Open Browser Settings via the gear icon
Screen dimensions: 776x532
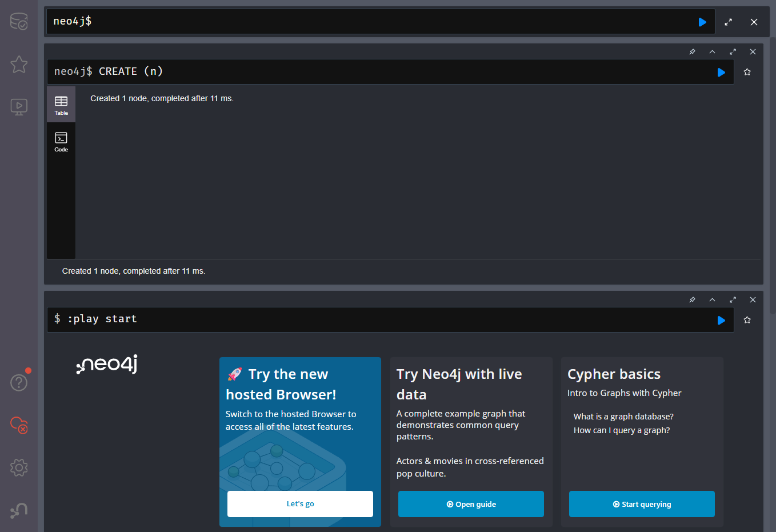coord(19,467)
